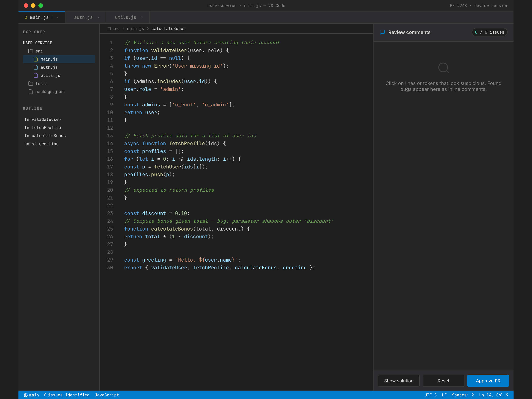The width and height of the screenshot is (532, 399).
Task: Click the green maximize window button
Action: click(41, 6)
